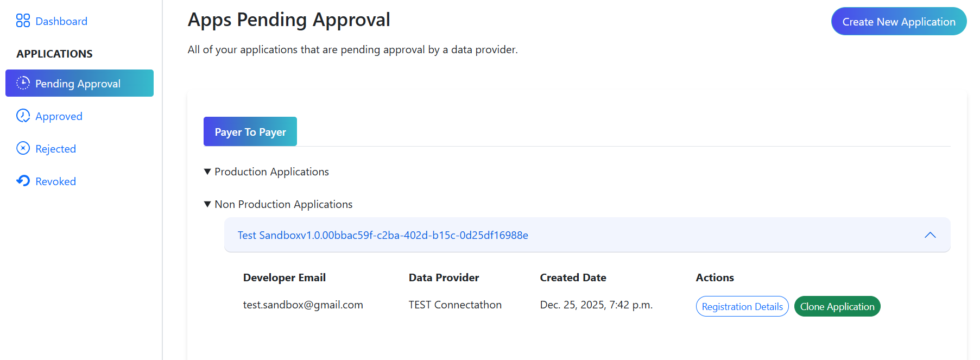The height and width of the screenshot is (360, 980).
Task: Collapse the Production Applications triangle
Action: [x=207, y=172]
